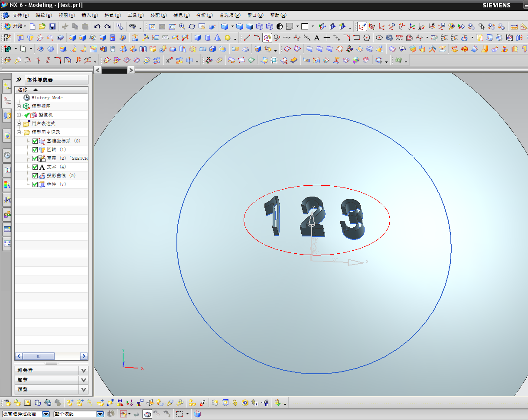528x420 pixels.
Task: Uncheck the 基准坐标系 (0) feature checkbox
Action: [x=36, y=141]
